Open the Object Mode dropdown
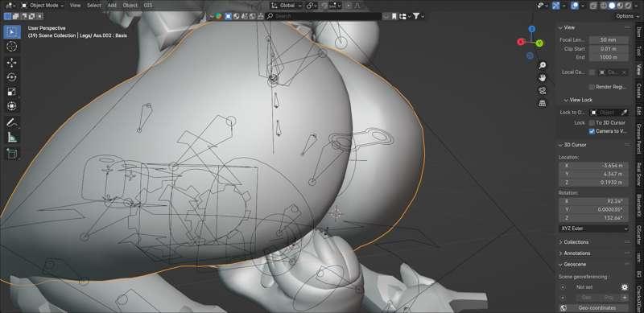The image size is (644, 313). pos(43,6)
